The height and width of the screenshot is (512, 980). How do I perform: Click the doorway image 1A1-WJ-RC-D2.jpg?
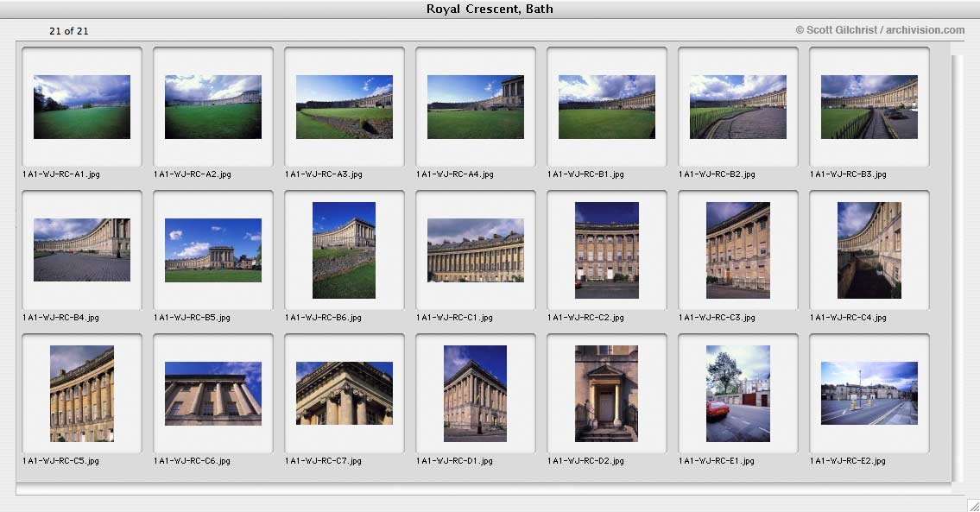point(606,394)
